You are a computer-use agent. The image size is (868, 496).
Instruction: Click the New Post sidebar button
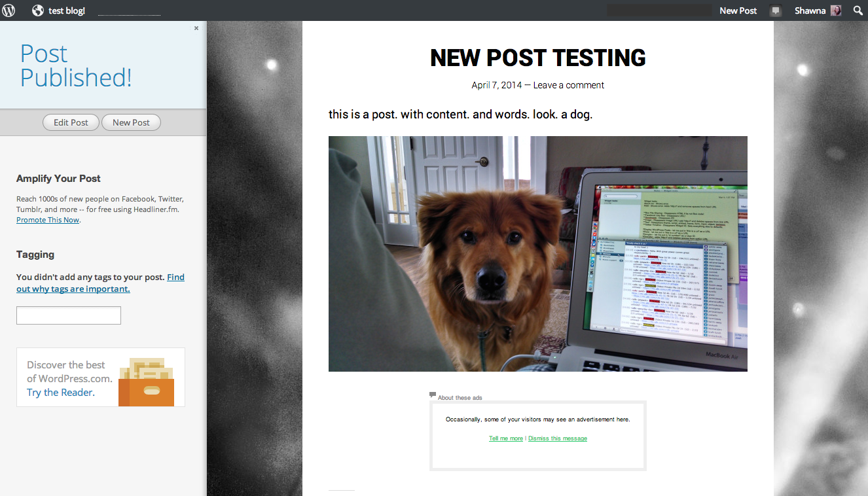coord(131,122)
